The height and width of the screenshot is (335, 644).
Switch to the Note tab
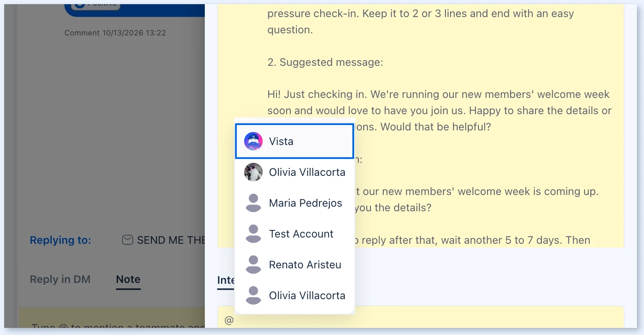click(128, 280)
